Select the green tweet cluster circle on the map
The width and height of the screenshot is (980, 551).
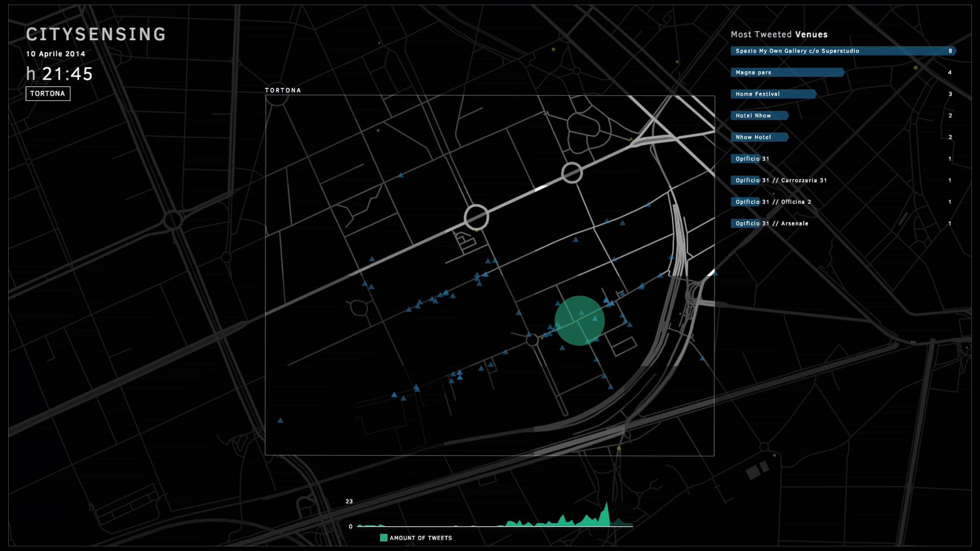(579, 320)
